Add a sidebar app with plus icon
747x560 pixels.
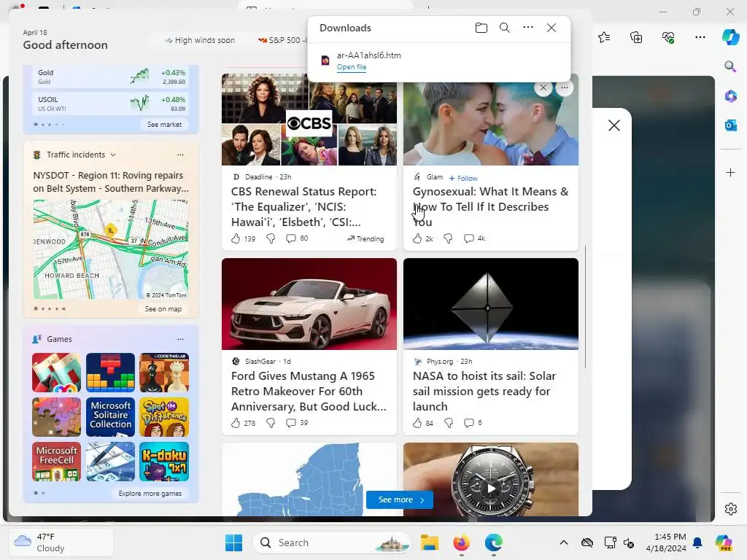click(x=730, y=172)
